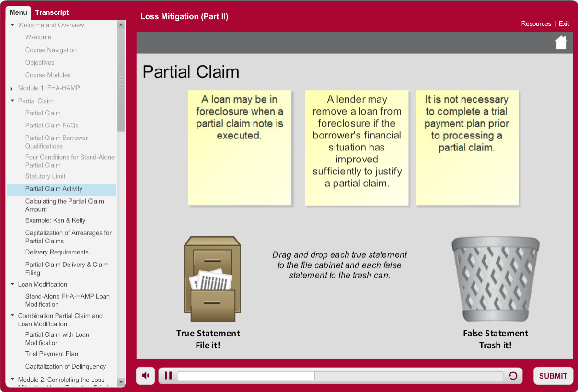
Task: Click the replay circular arrow icon
Action: click(x=513, y=376)
